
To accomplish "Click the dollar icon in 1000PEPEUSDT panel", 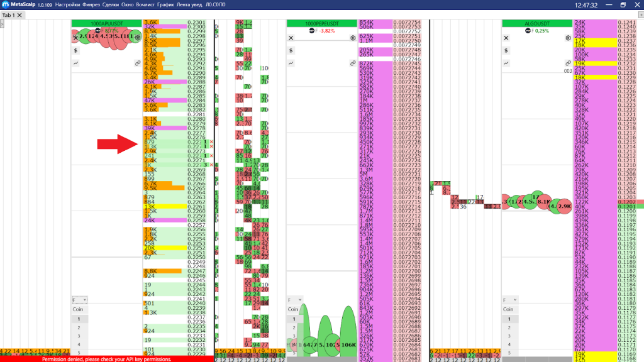I will click(x=291, y=50).
